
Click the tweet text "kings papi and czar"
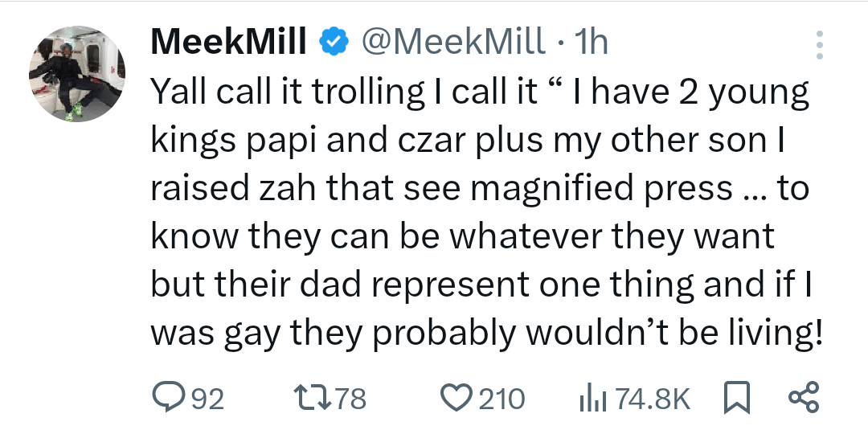tap(280, 140)
